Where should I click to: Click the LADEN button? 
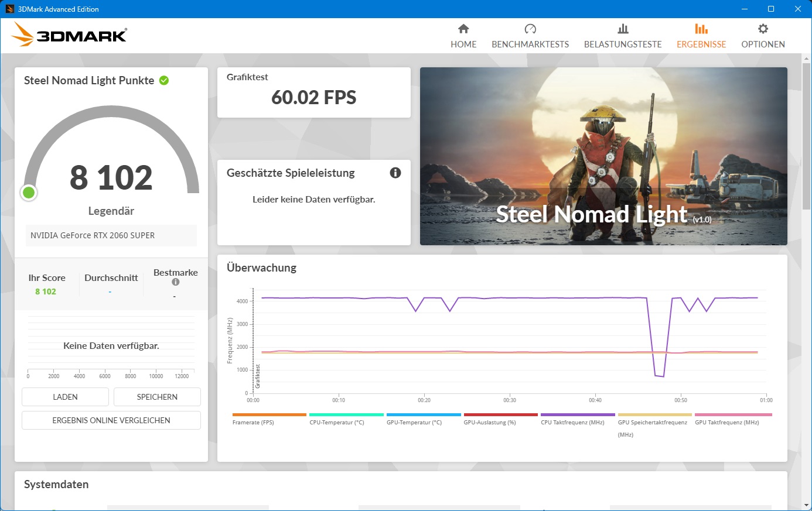click(x=65, y=397)
